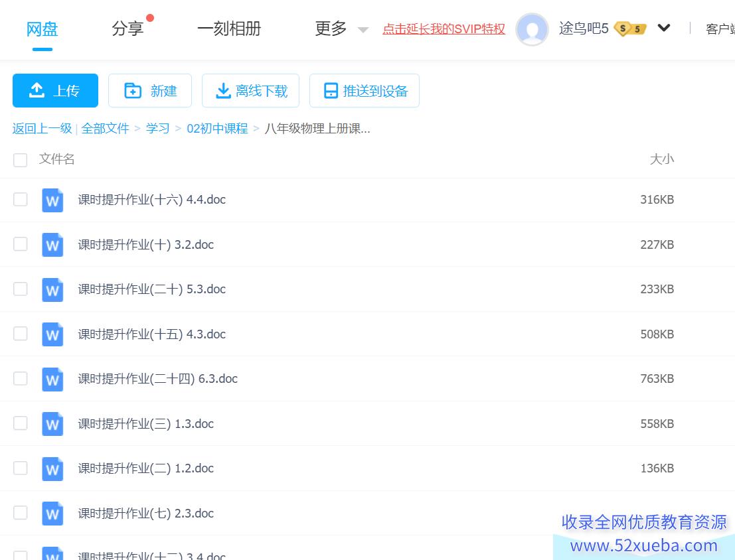
Task: Click the Word icon for 课时提升作业(十) 3.2.doc
Action: pos(52,245)
